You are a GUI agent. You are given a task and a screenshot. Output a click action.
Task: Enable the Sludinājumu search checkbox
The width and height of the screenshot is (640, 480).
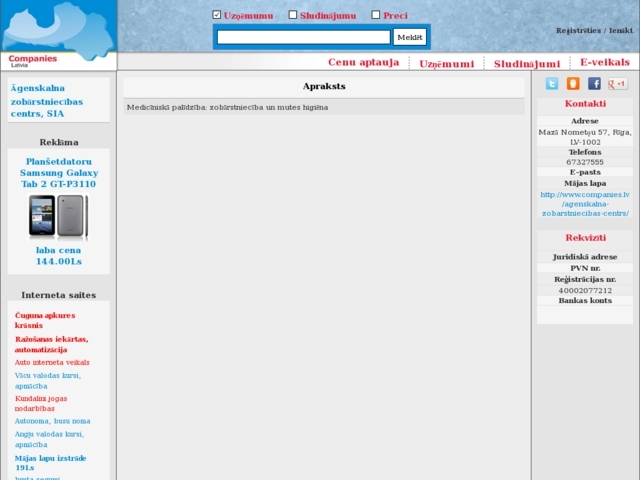[x=293, y=15]
